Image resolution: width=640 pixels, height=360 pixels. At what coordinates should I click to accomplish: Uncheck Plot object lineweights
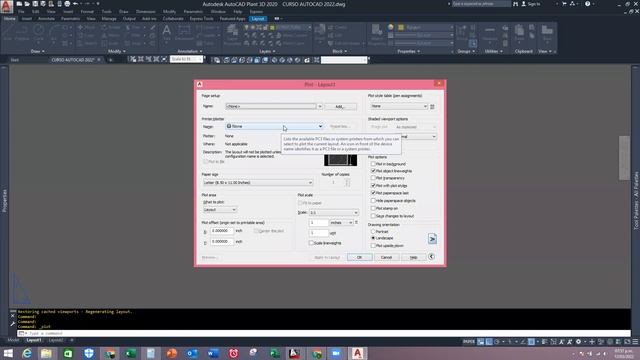pos(373,171)
